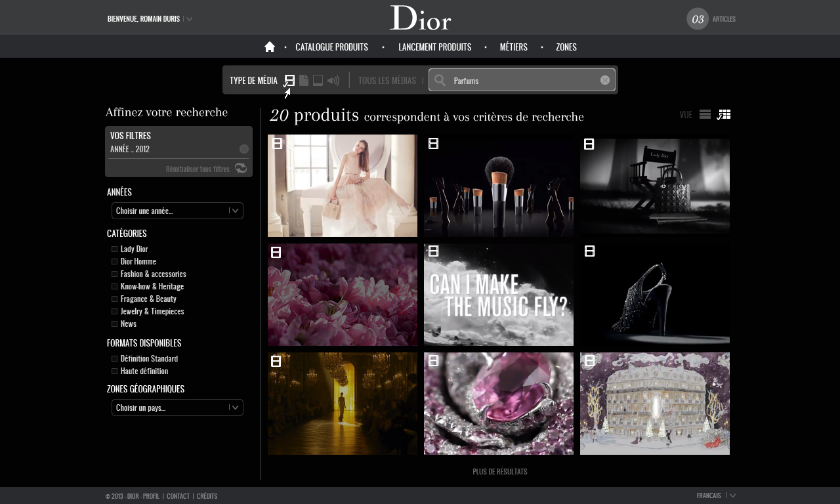840x504 pixels.
Task: Open the Crédits footer link
Action: click(207, 496)
